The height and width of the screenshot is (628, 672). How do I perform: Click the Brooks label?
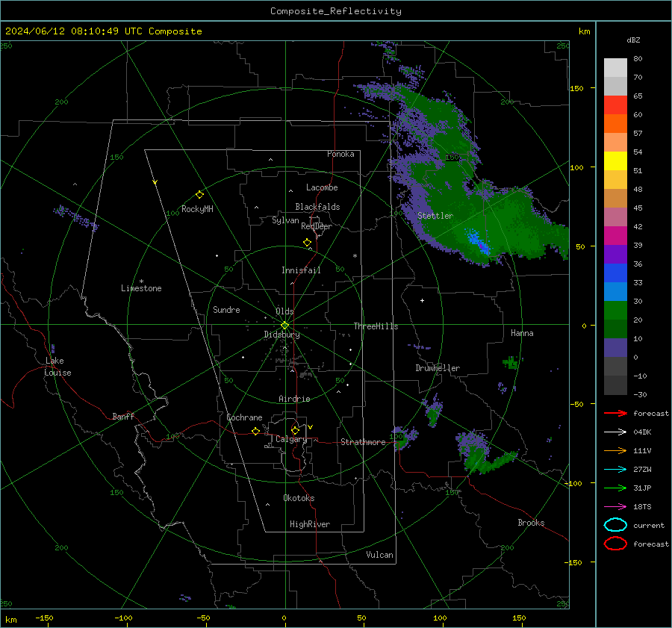[x=531, y=523]
